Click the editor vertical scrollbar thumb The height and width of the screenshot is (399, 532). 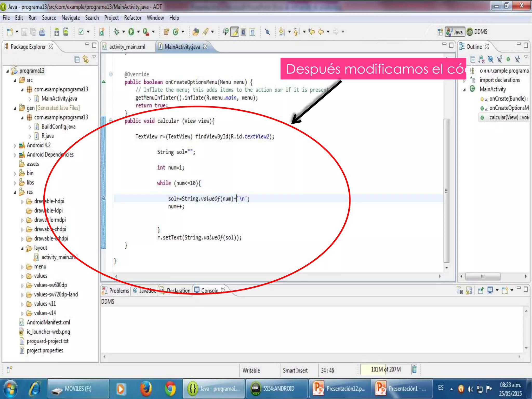(446, 190)
